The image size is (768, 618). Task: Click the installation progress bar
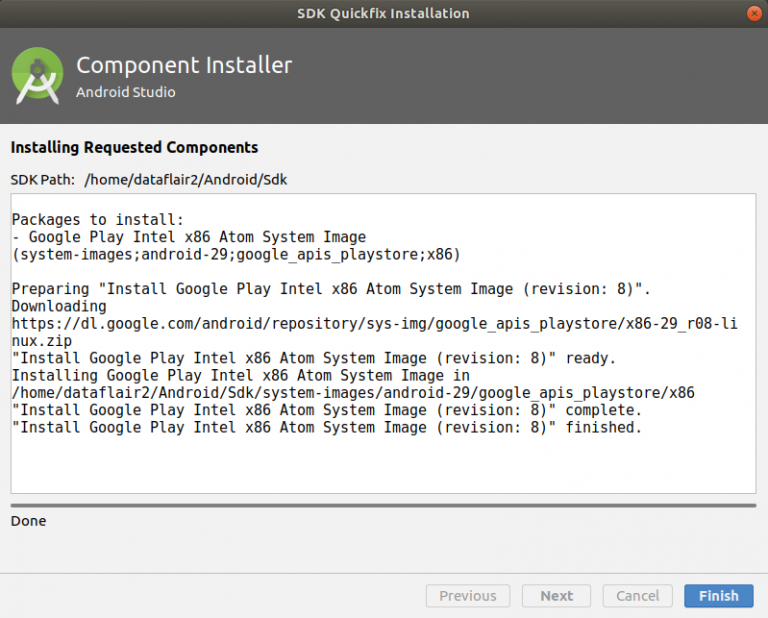click(x=384, y=505)
